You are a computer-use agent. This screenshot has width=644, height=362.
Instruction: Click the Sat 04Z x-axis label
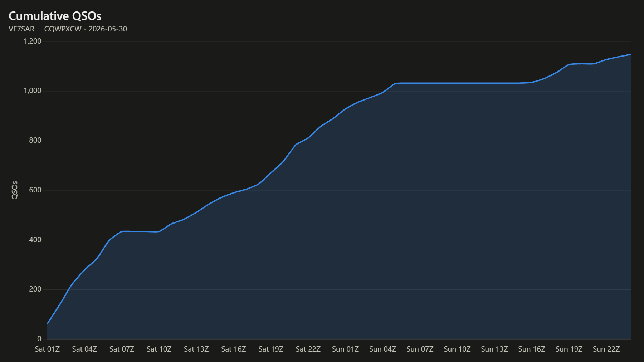click(84, 349)
